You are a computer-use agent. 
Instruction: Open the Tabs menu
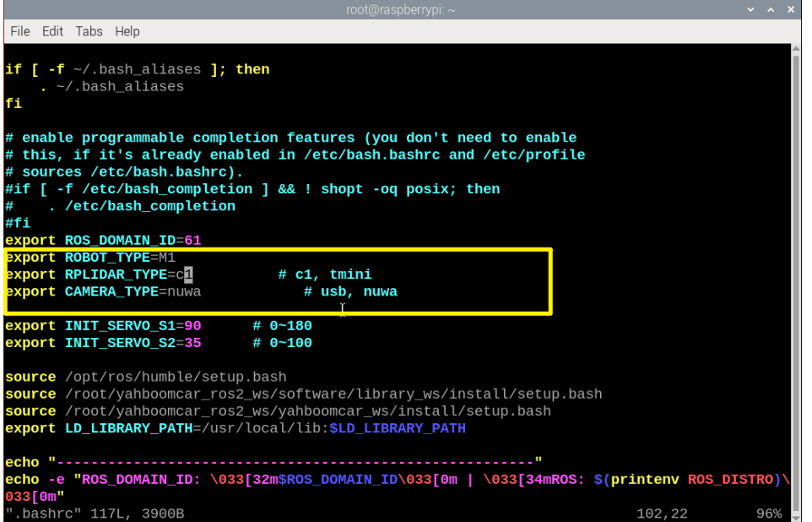[89, 31]
